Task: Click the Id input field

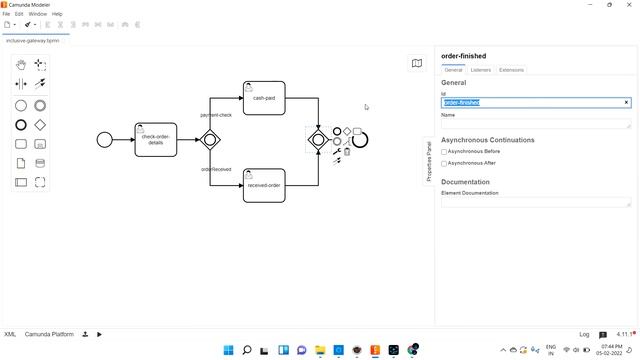Action: pyautogui.click(x=536, y=102)
